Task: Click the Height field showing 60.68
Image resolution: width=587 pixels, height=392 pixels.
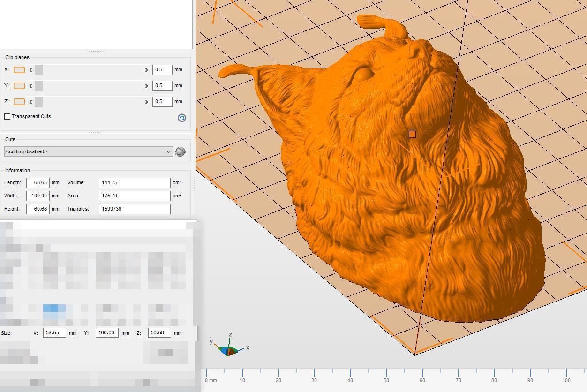Action: 38,209
